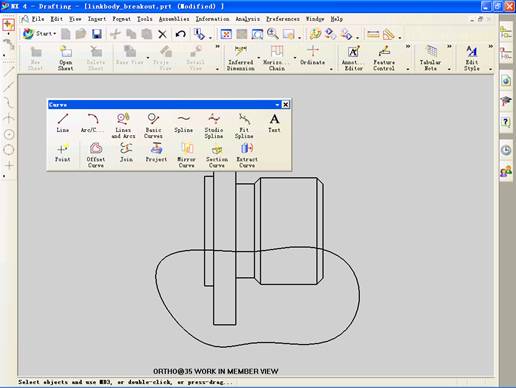Open the Inferred Dimension tool
This screenshot has height=388, width=516.
coord(240,58)
